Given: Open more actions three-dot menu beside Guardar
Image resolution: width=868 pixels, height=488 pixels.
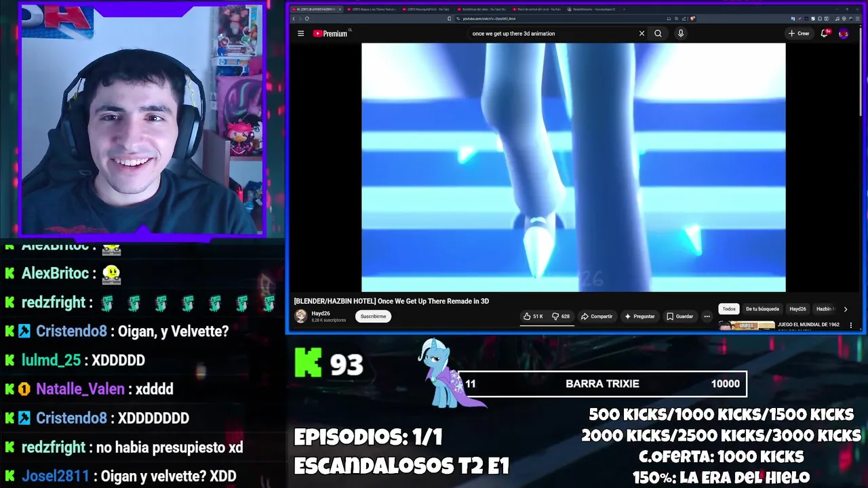Looking at the screenshot, I should (707, 317).
